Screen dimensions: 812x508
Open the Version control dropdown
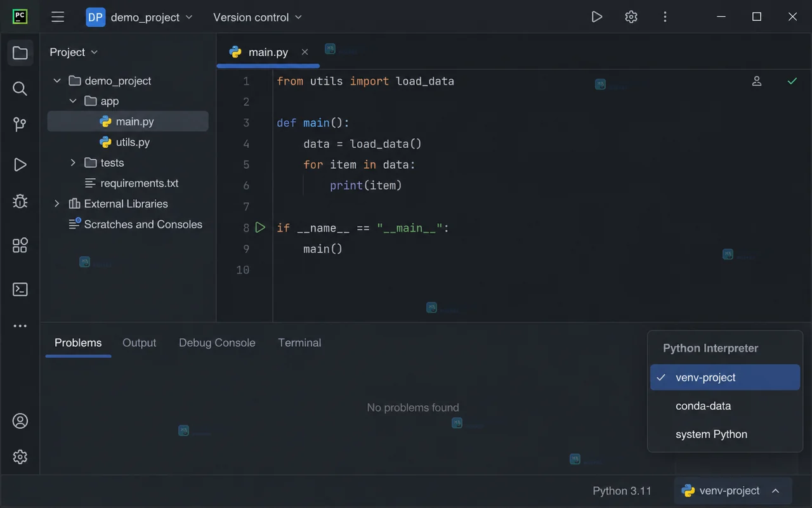pos(258,17)
